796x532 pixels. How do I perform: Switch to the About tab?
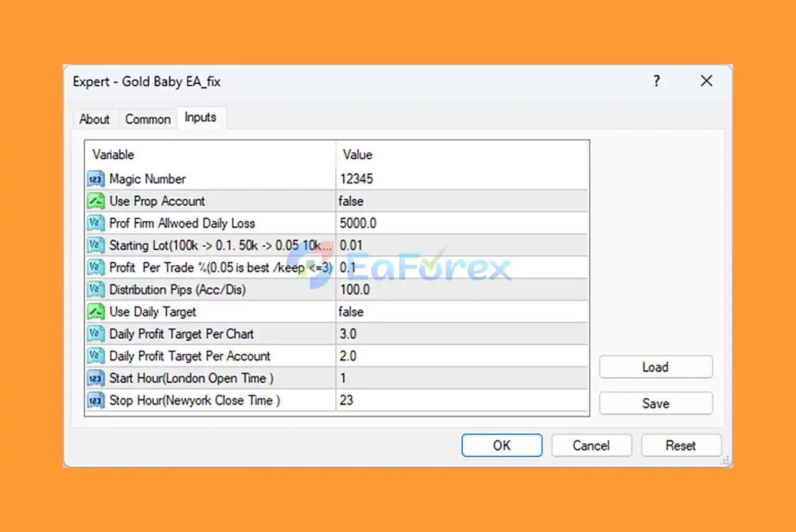[x=95, y=119]
